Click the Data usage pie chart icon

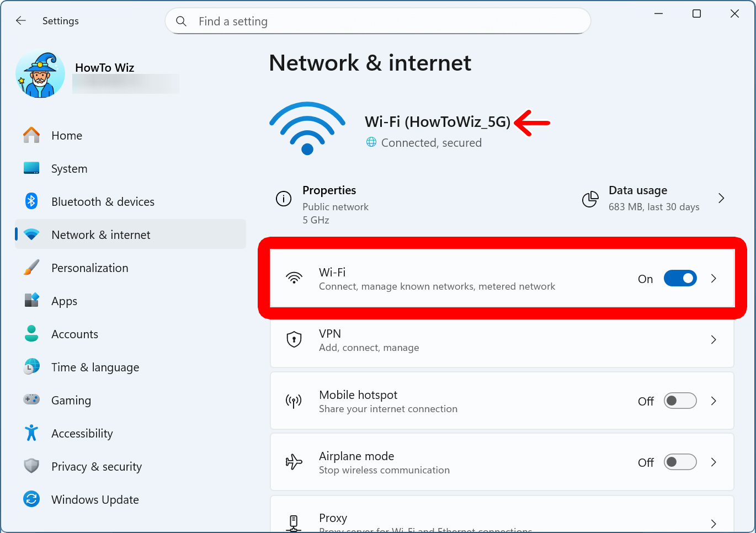click(x=590, y=199)
